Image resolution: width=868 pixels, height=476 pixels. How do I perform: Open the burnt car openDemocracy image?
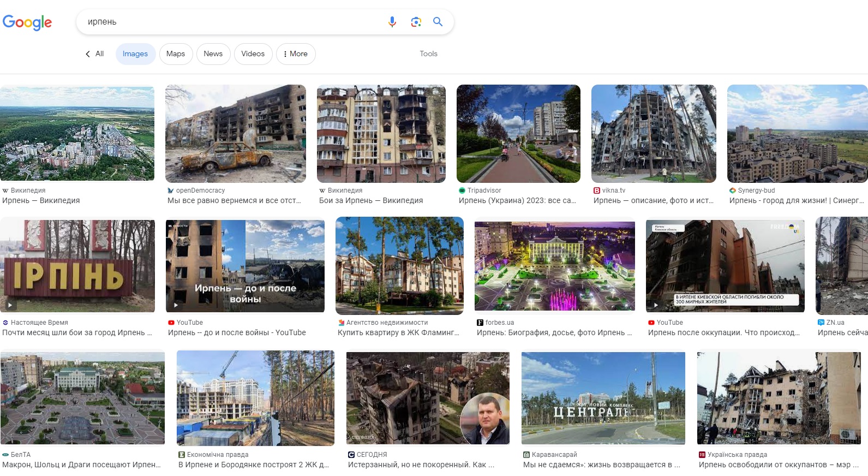point(236,134)
